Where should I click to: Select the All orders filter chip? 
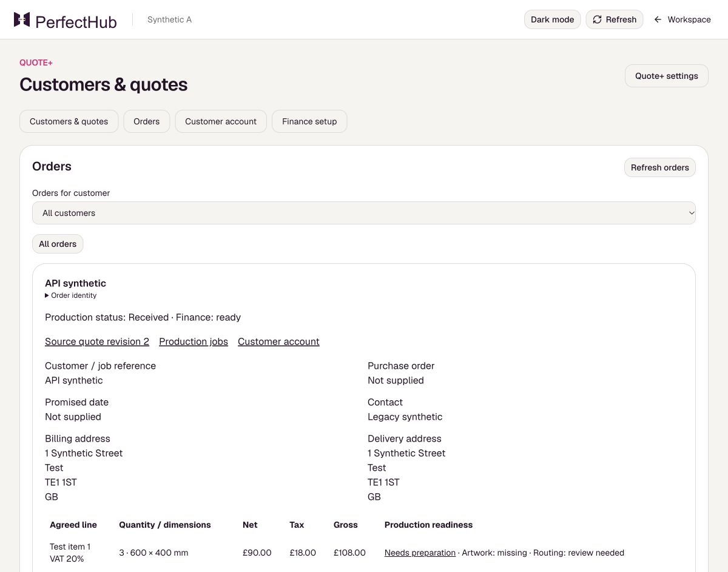[x=58, y=244]
